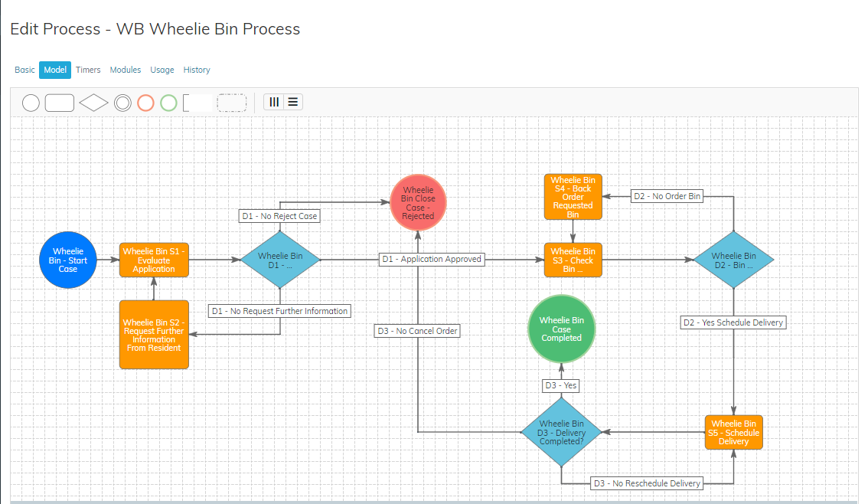Switch to the Basic tab
The width and height of the screenshot is (868, 504).
pos(24,70)
